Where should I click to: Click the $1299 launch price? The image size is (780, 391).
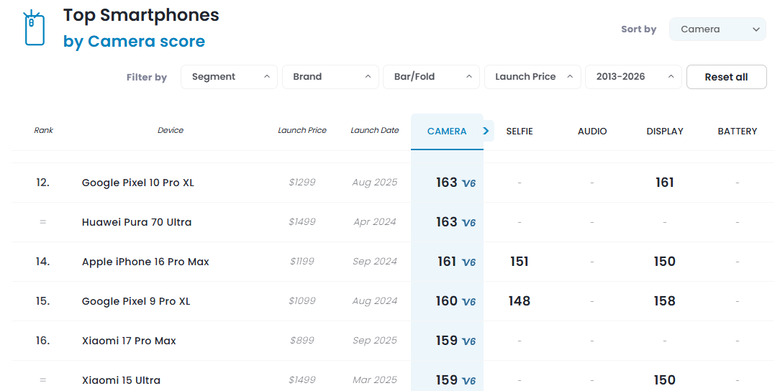[x=302, y=183]
